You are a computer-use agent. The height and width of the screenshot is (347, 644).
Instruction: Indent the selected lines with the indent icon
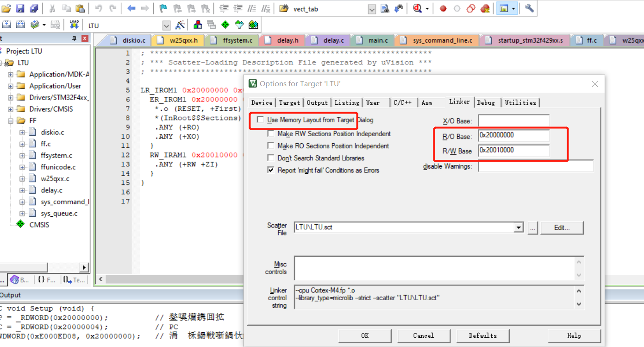pyautogui.click(x=224, y=8)
